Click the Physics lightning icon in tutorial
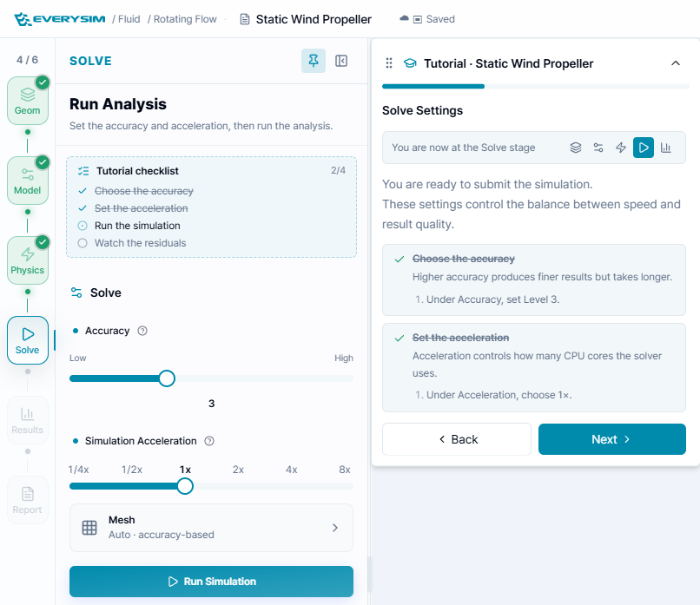Image resolution: width=700 pixels, height=605 pixels. coord(621,148)
